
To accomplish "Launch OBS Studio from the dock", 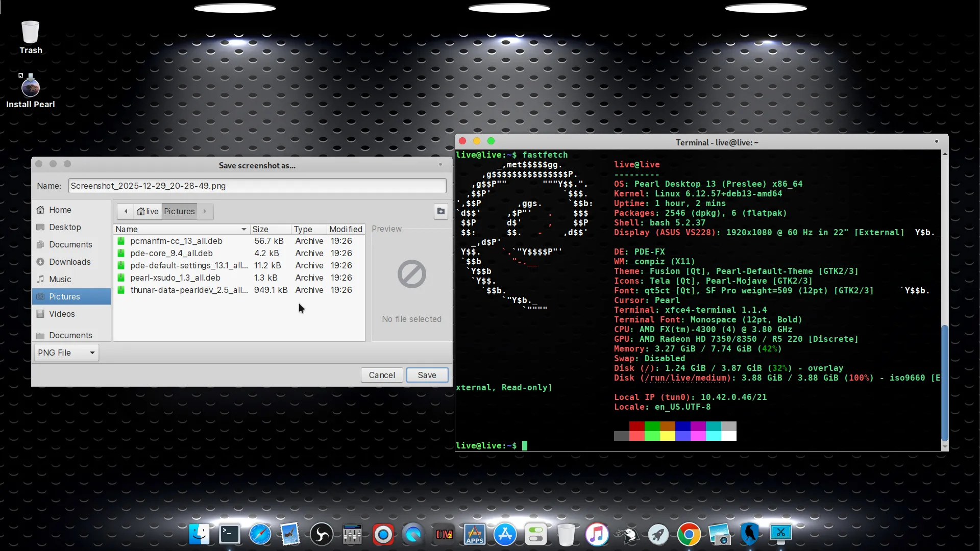I will tap(322, 534).
